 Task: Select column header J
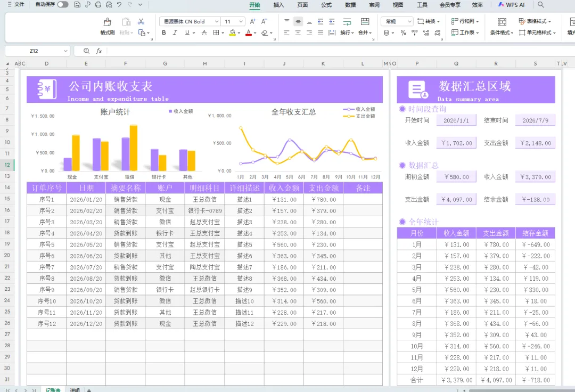click(x=284, y=63)
